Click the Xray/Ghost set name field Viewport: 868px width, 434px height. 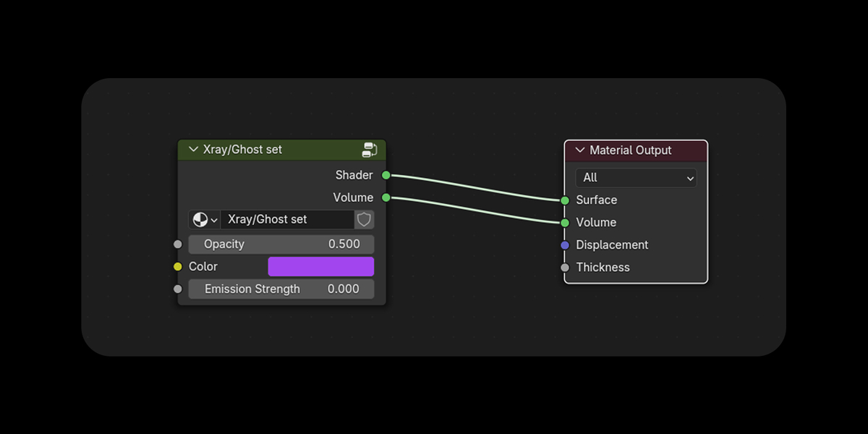pos(287,219)
